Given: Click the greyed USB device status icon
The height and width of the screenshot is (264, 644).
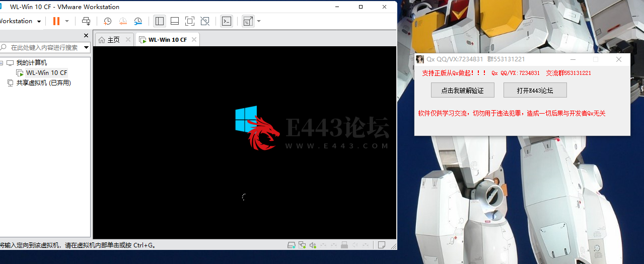Looking at the screenshot, I should [344, 245].
